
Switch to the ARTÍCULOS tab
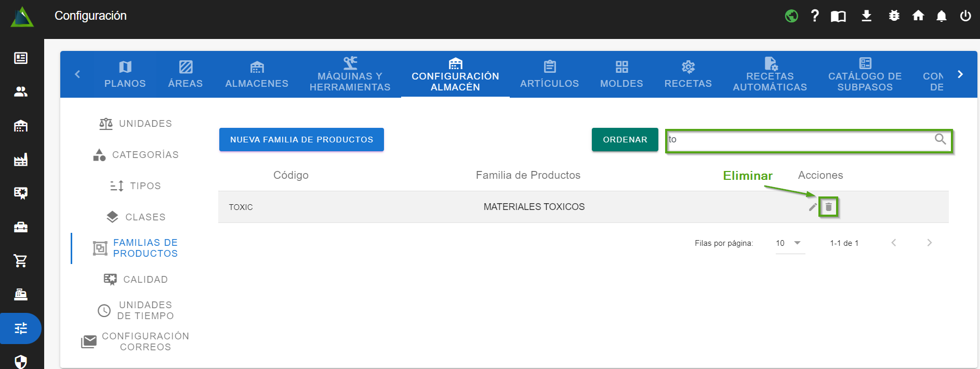pos(549,74)
